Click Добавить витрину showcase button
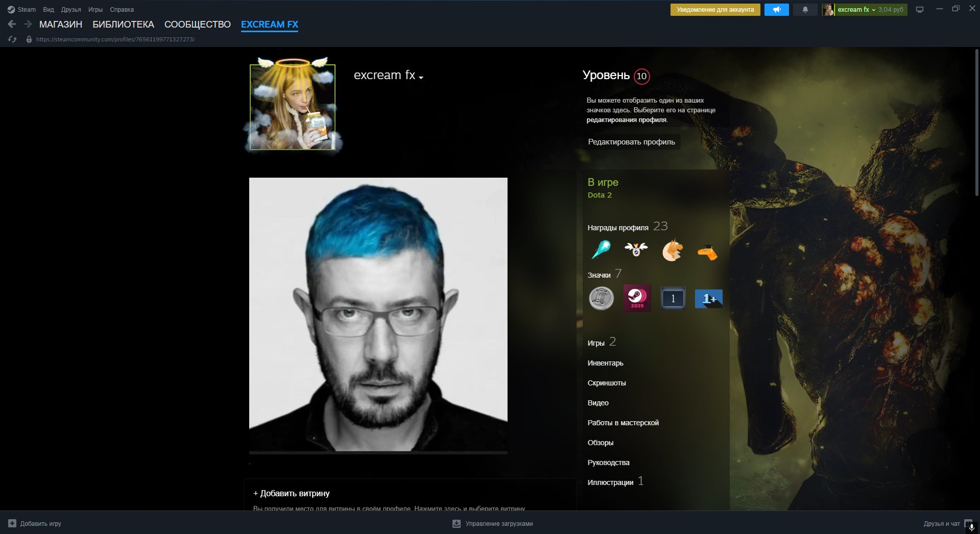Image resolution: width=980 pixels, height=534 pixels. click(291, 493)
